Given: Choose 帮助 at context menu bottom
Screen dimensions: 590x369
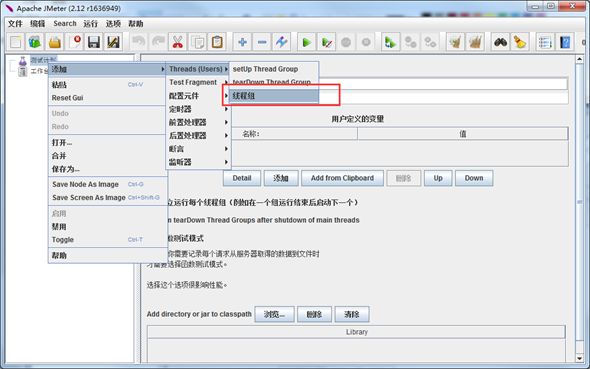Looking at the screenshot, I should [107, 255].
